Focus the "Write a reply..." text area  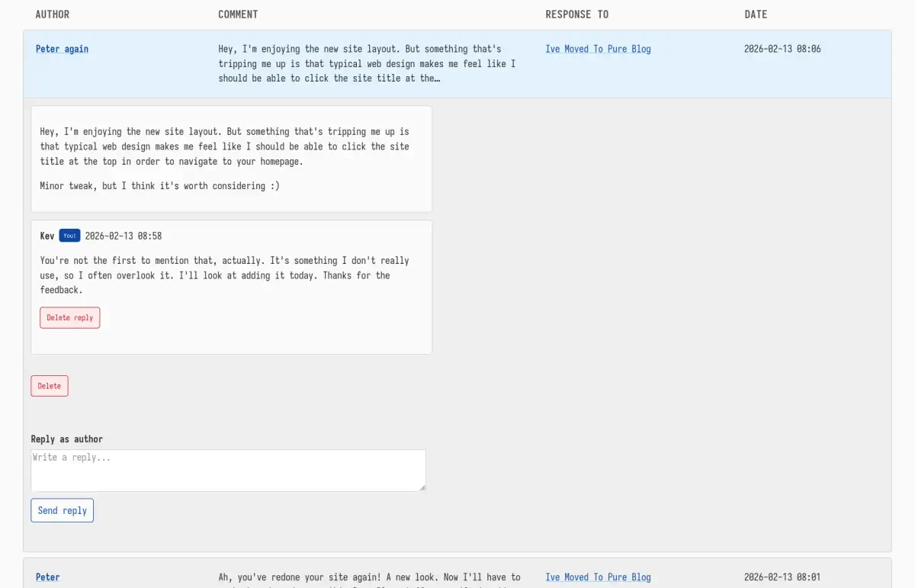coord(228,470)
